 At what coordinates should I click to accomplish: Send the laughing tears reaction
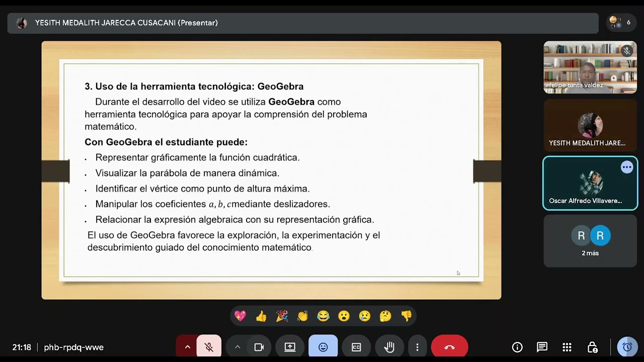(x=323, y=316)
